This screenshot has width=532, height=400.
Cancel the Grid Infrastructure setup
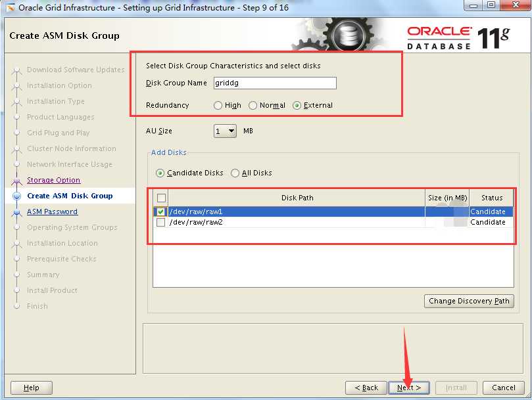pyautogui.click(x=504, y=388)
